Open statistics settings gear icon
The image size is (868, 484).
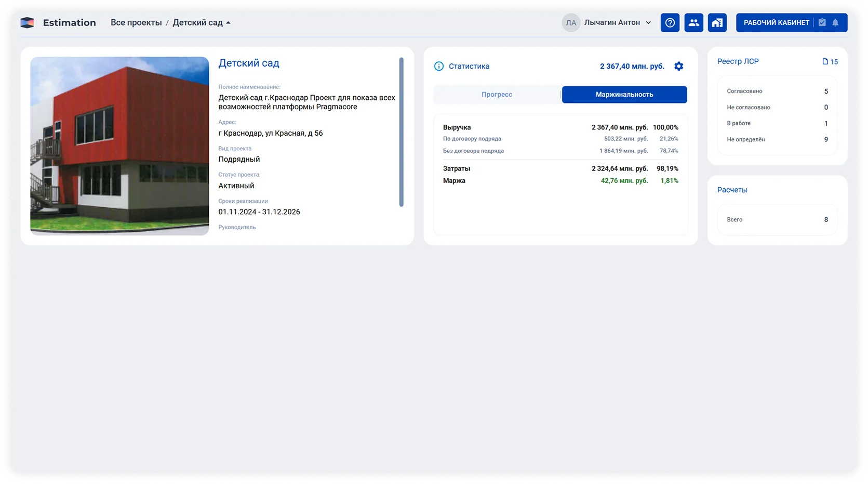tap(678, 66)
